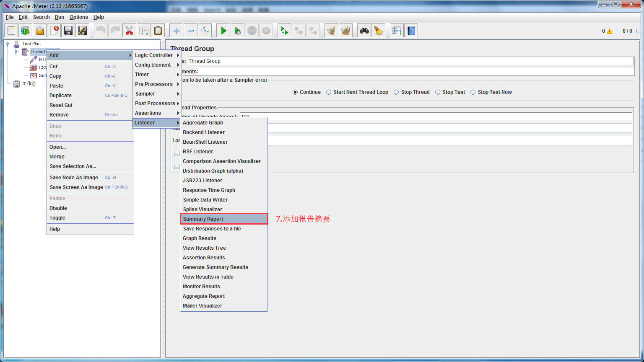644x362 pixels.
Task: Start the test with green play icon
Action: tap(223, 31)
